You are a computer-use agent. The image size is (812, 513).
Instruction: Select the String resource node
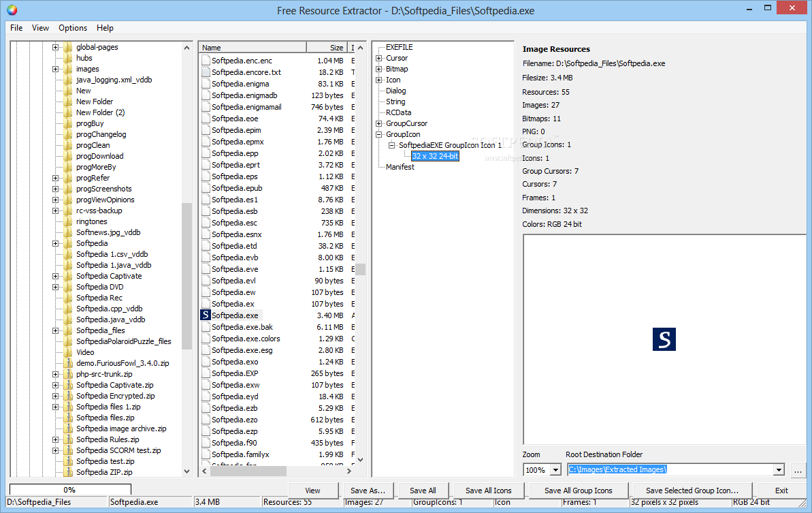click(x=395, y=102)
